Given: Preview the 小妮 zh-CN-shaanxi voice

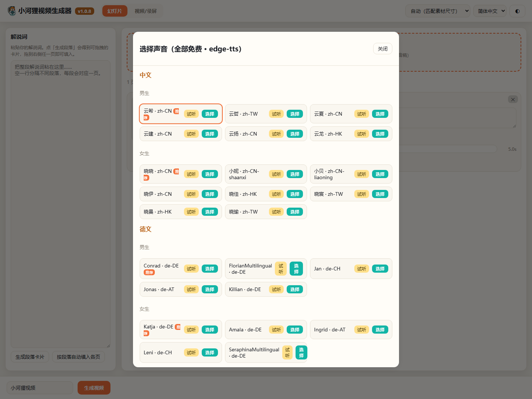Looking at the screenshot, I should [x=276, y=174].
